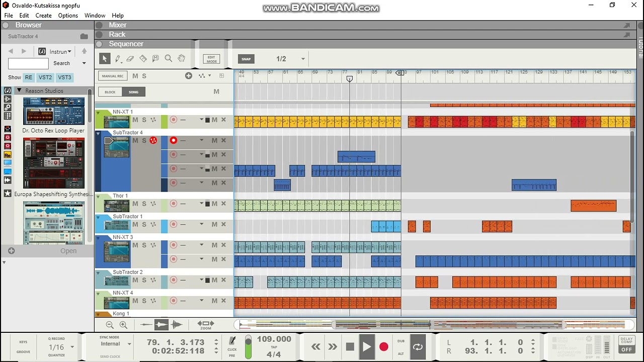Mute the NN-XT 1 track
Viewport: 644px width, 362px height.
135,120
